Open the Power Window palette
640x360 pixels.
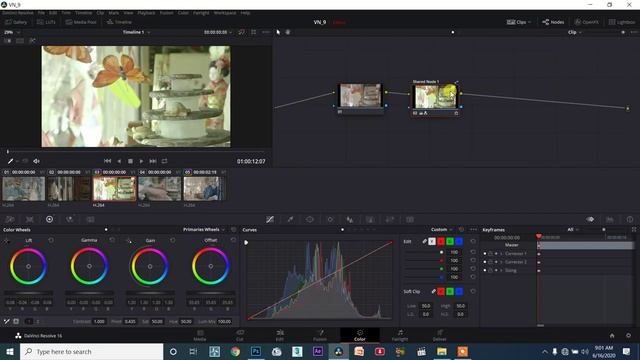310,219
